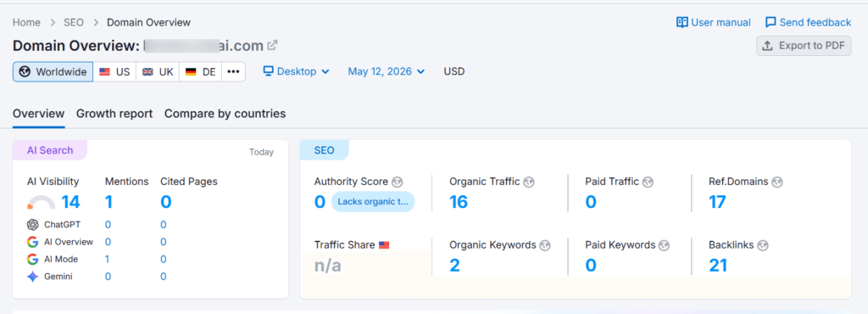Viewport: 868px width, 314px height.
Task: Open more countries with the ellipsis button
Action: [234, 72]
